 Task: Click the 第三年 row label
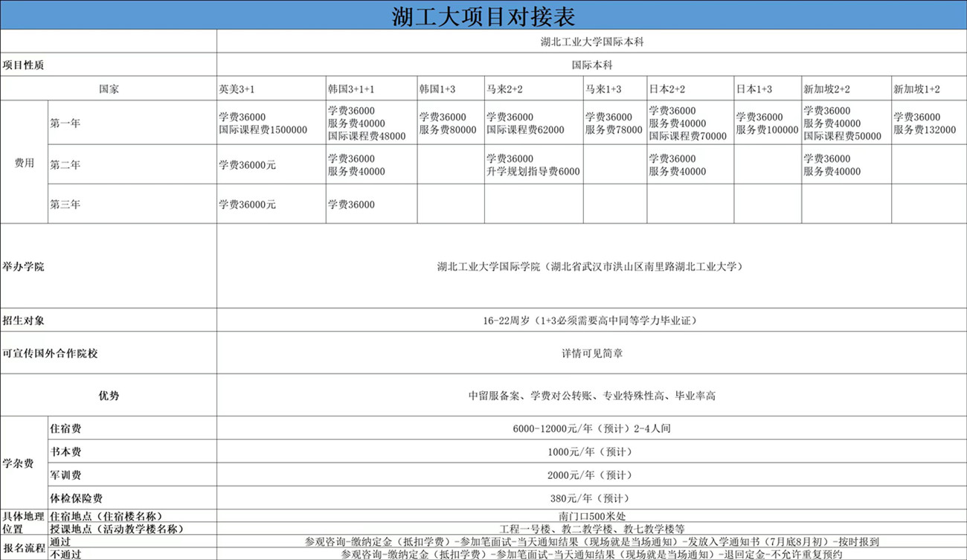(132, 204)
